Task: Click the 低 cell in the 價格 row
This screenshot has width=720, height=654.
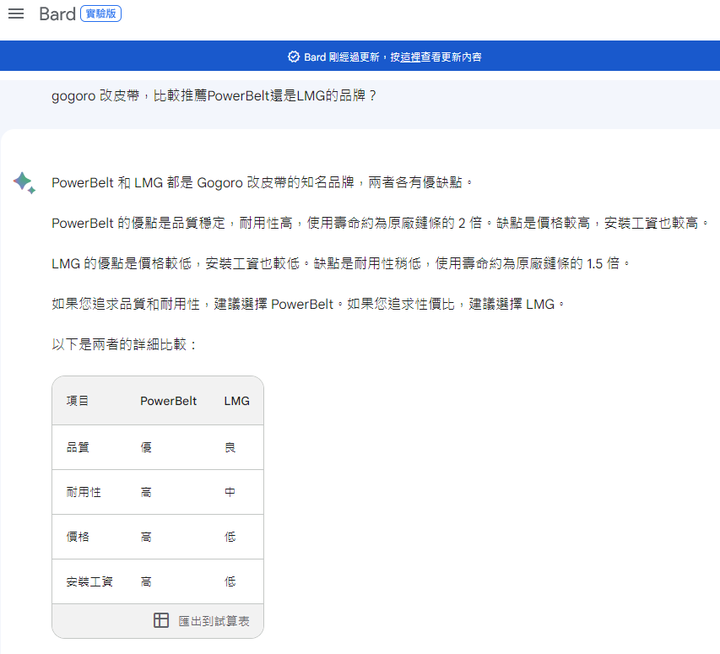Action: [x=230, y=536]
